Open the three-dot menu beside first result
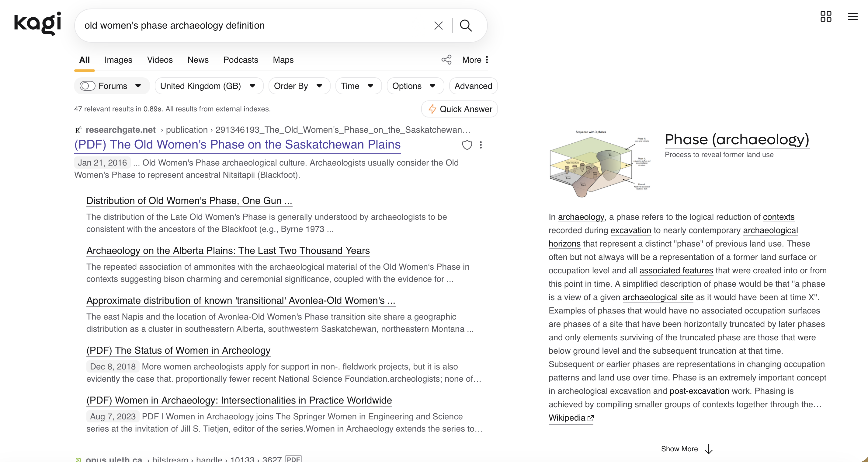 [481, 145]
